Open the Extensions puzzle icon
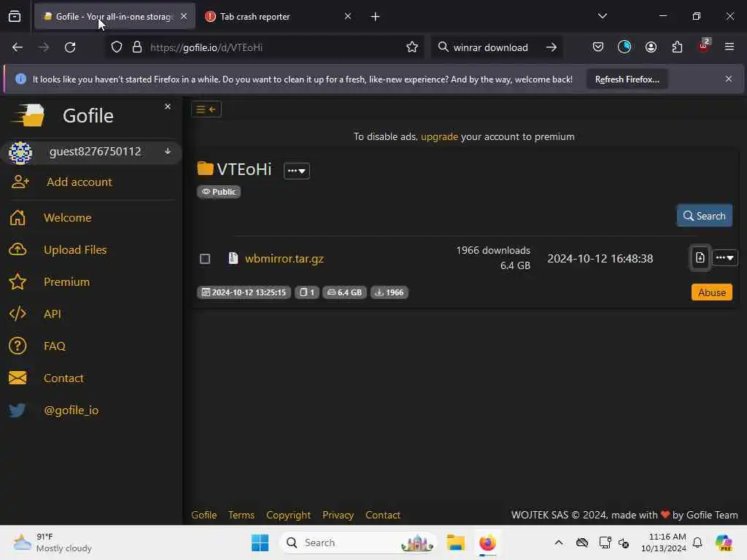Screen dimensions: 747x560 pos(677,47)
